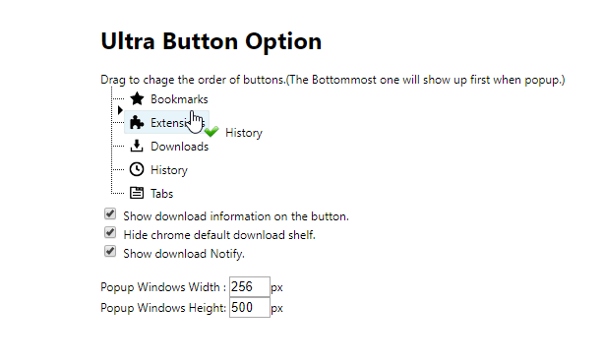Click the Hide chrome default download shelf label
Image resolution: width=604 pixels, height=364 pixels.
[x=219, y=235]
